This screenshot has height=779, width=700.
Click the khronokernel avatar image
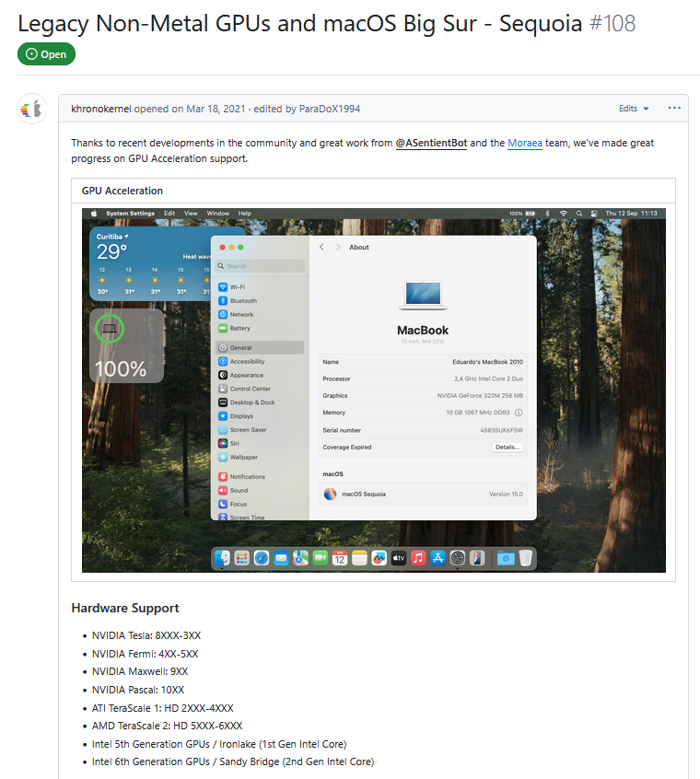coord(32,109)
